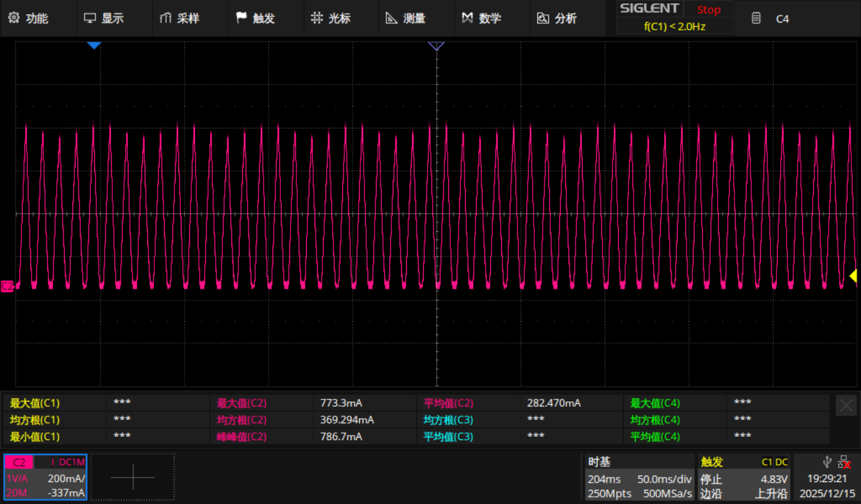Click the 773.3mA maximum value

pyautogui.click(x=341, y=403)
